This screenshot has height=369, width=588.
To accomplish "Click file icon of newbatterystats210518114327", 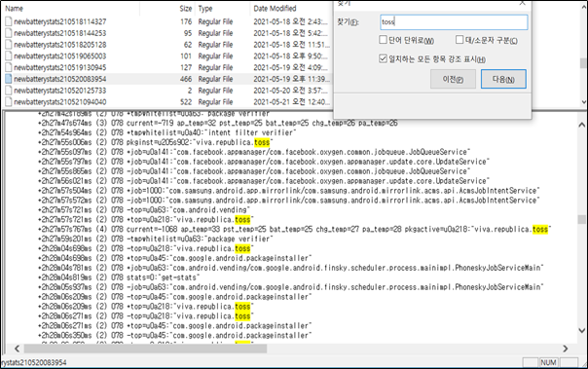I will click(x=9, y=21).
